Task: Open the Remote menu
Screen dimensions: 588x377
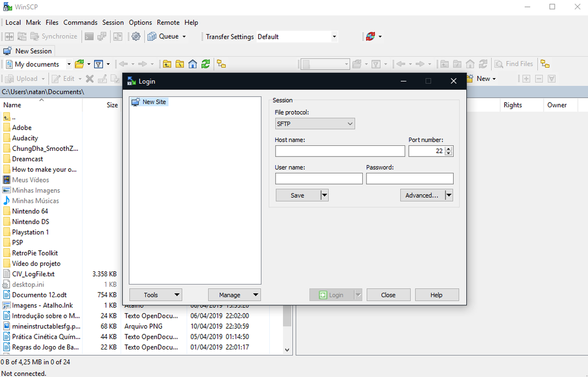Action: point(168,22)
